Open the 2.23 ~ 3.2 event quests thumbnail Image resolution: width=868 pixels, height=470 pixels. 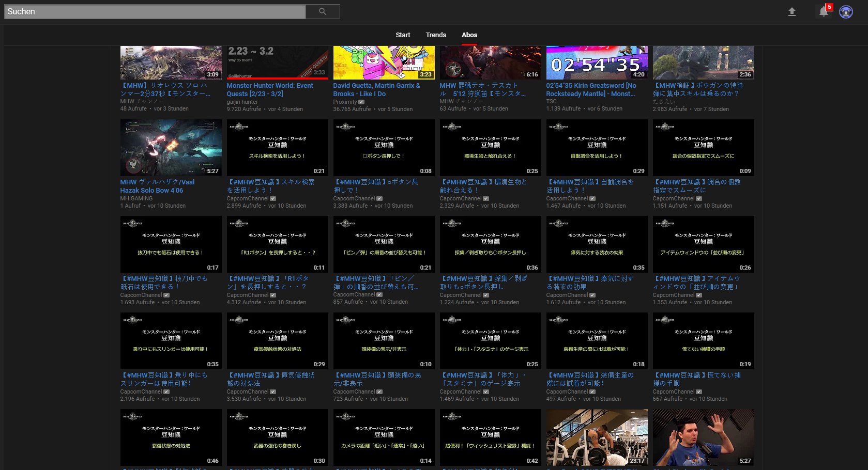point(277,62)
